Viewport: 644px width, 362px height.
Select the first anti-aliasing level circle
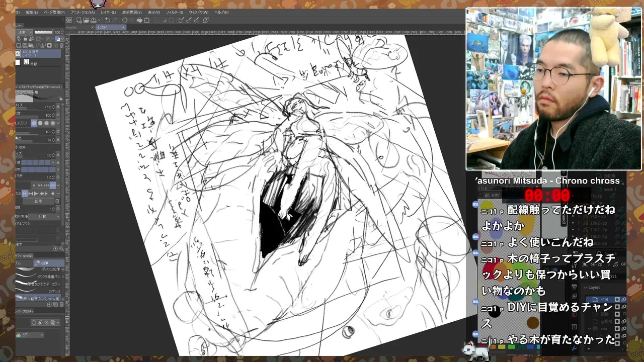(34, 123)
